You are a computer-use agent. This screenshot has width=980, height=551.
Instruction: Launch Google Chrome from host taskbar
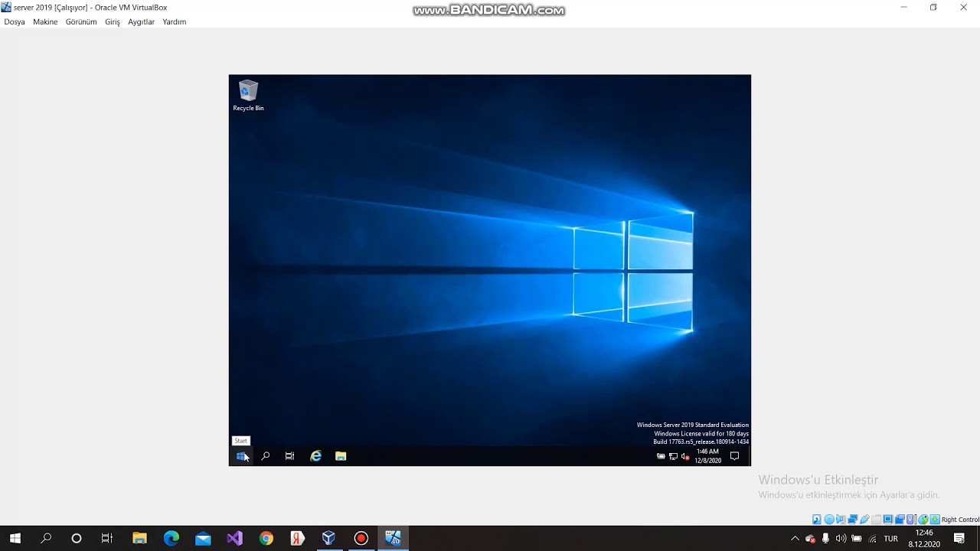266,539
